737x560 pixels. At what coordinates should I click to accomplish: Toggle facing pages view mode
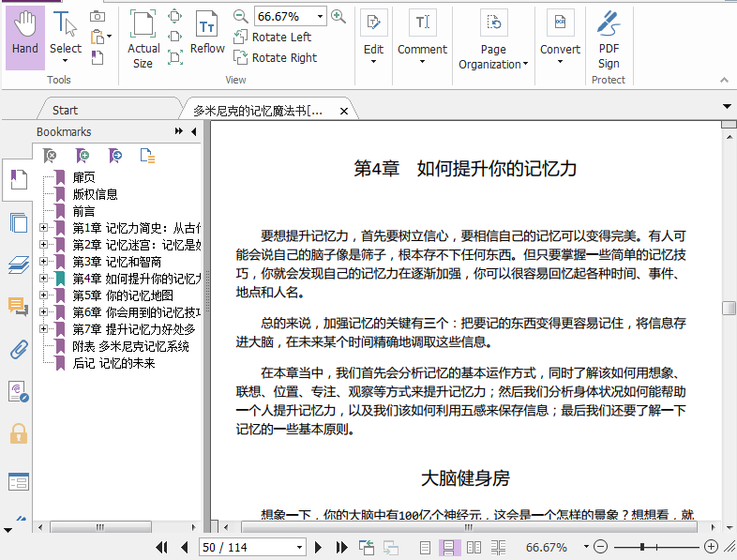point(474,547)
